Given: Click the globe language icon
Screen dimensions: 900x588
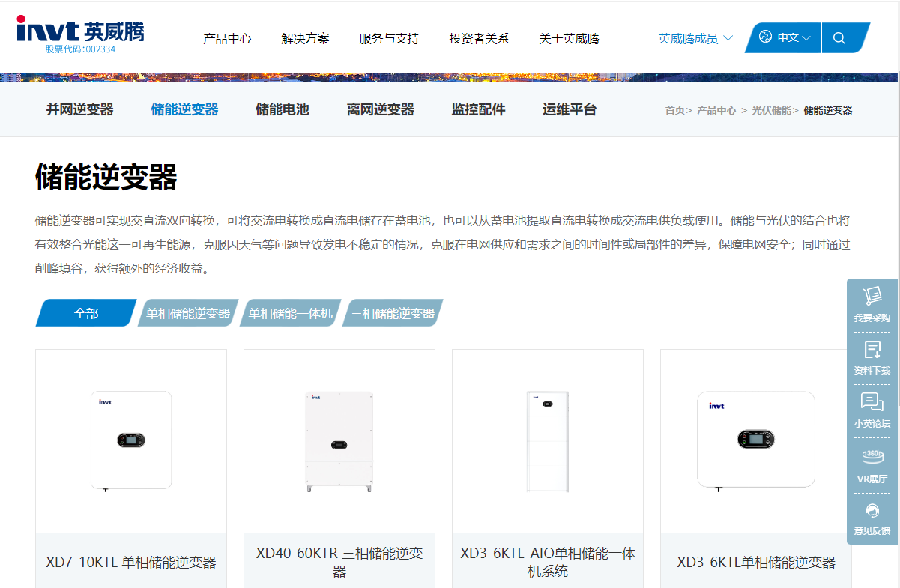Looking at the screenshot, I should pos(765,37).
